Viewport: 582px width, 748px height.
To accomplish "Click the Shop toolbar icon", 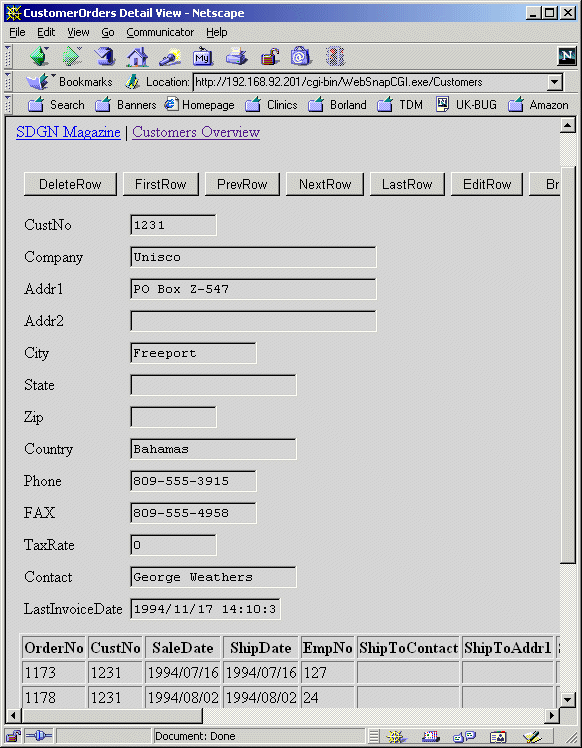I will (x=301, y=57).
